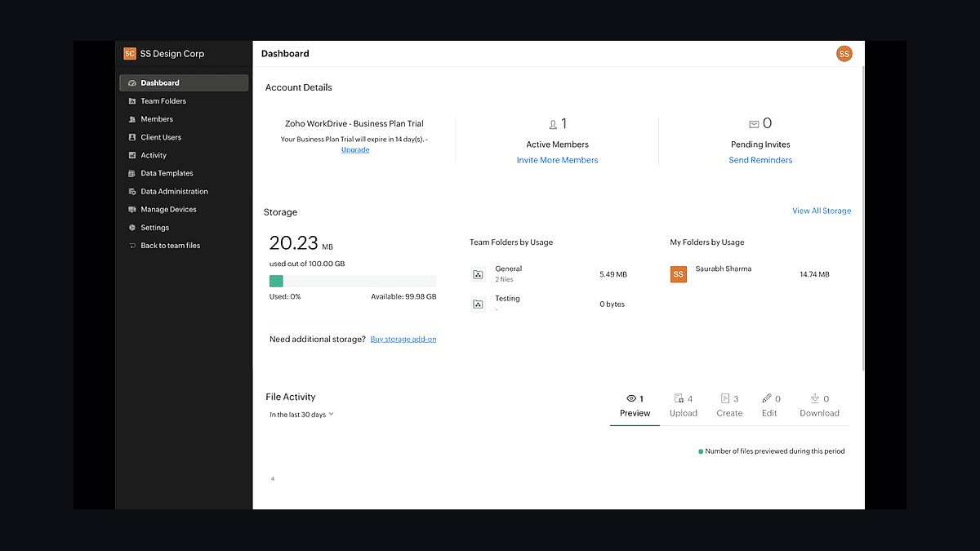Click the Upgrade link

355,150
